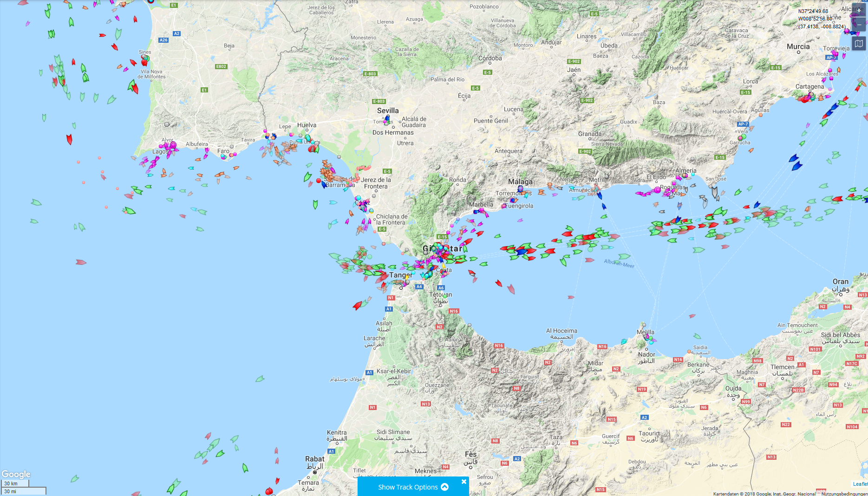868x496 pixels.
Task: Zoom in on the vessel map
Action: (x=859, y=10)
